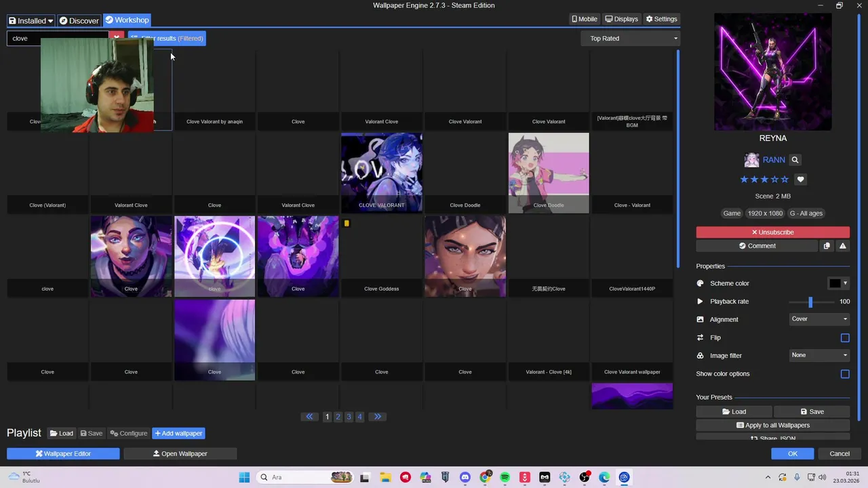Go to last results page arrow

pos(378,417)
